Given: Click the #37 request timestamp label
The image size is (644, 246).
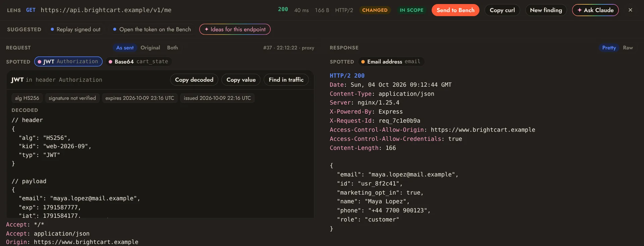Looking at the screenshot, I should tap(289, 48).
